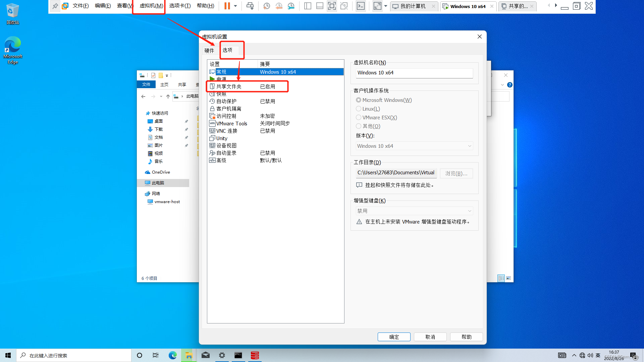Select 共享文件夹 in the settings list
644x362 pixels.
[x=229, y=86]
